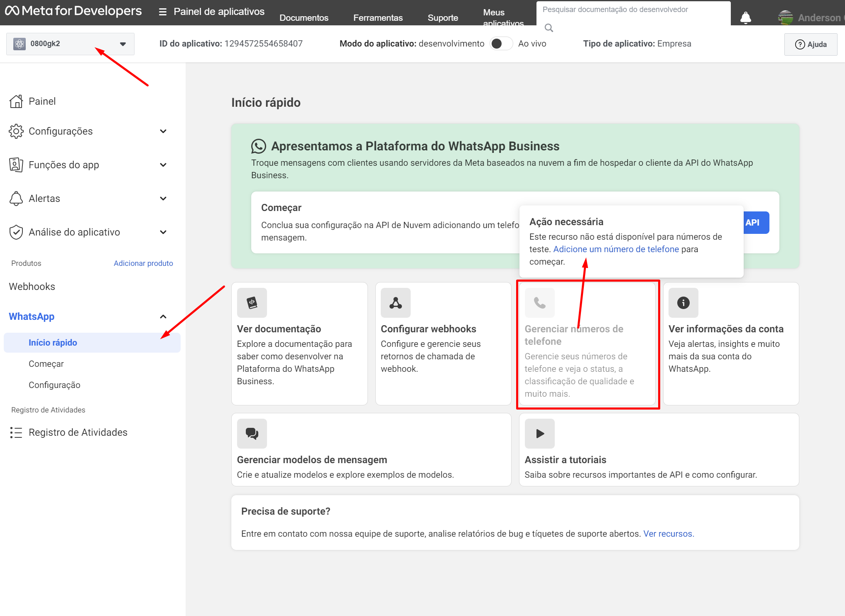Select Configuração under WhatsApp
This screenshot has width=845, height=616.
[54, 385]
